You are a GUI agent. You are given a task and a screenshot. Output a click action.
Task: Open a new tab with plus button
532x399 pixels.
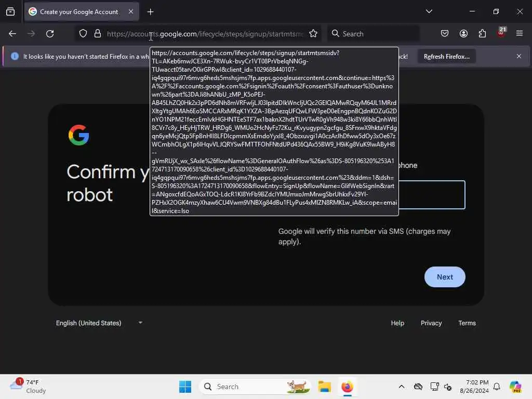coord(150,12)
